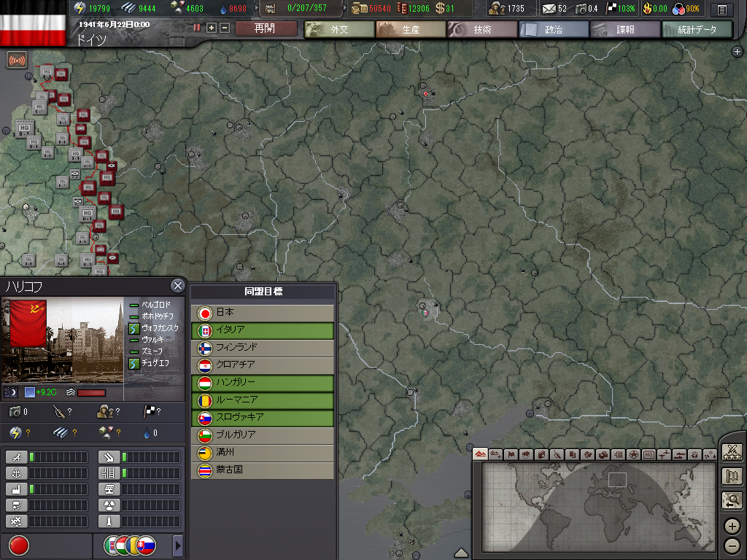
Task: Toggle ハンガリー alliance objective
Action: (263, 382)
